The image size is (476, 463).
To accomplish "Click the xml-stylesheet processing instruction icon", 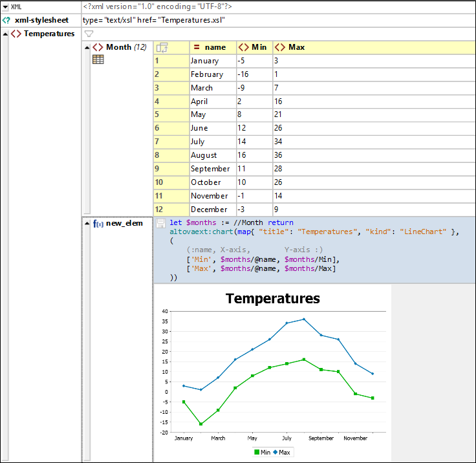I will tap(6, 20).
